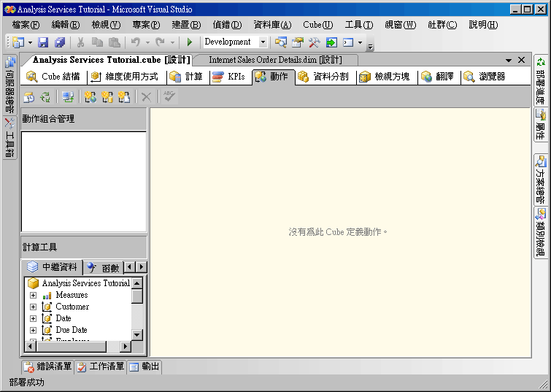Open the 輸出 panel tab

pos(145,366)
